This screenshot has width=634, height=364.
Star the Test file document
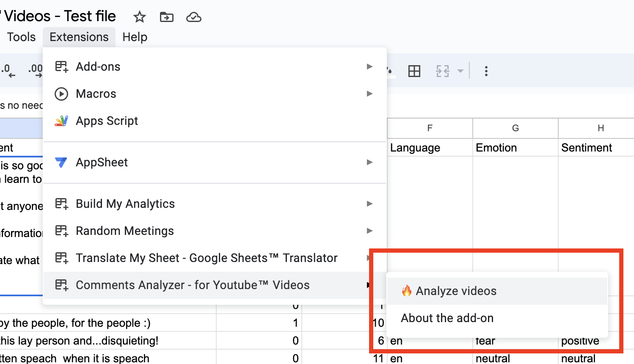139,17
